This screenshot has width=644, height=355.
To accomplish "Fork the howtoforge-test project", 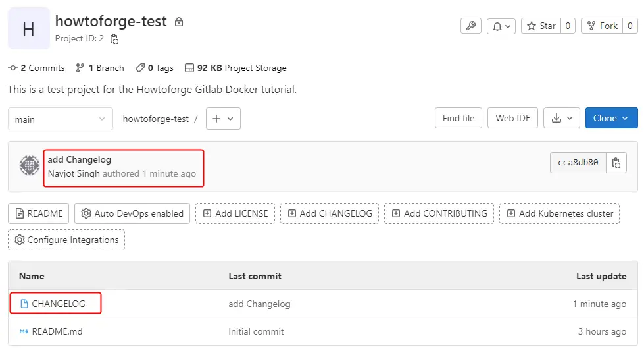I will [602, 26].
